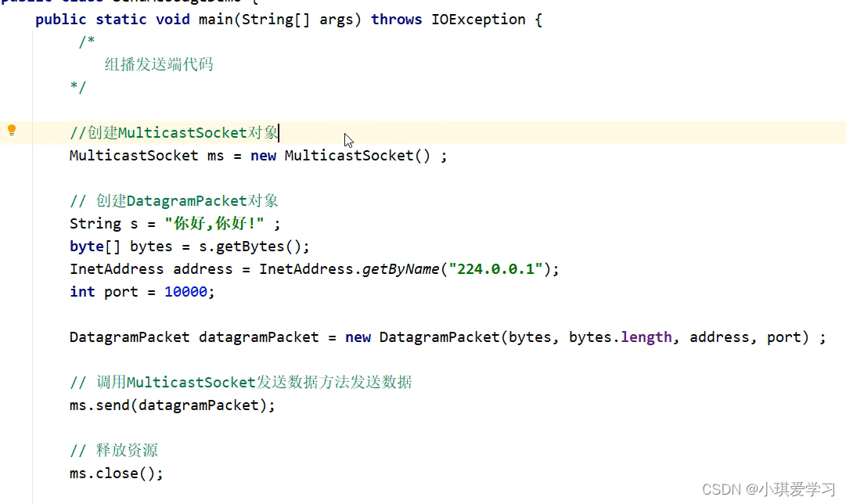The height and width of the screenshot is (504, 846).
Task: Click the 'throws' keyword in main signature
Action: [x=396, y=20]
